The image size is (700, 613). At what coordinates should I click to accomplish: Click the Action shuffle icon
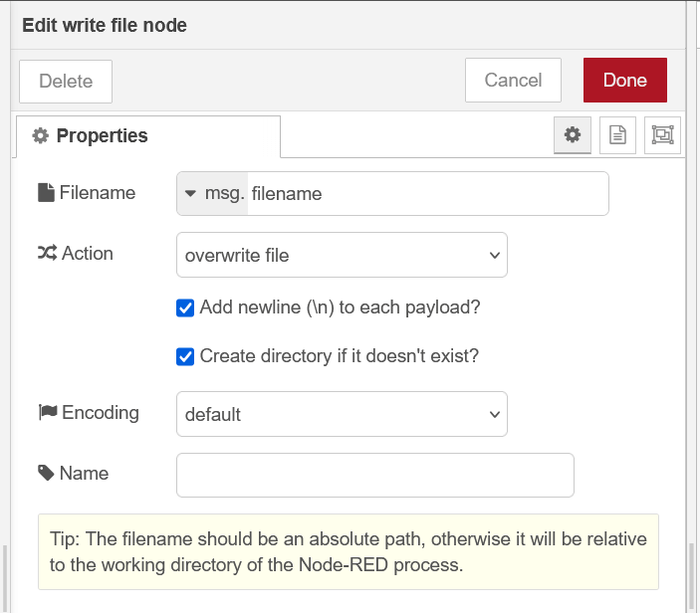click(47, 253)
